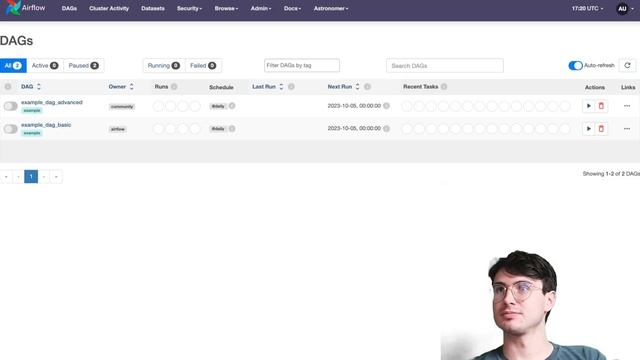
Task: Delete the example_dag_basic DAG with trash icon
Action: point(601,129)
